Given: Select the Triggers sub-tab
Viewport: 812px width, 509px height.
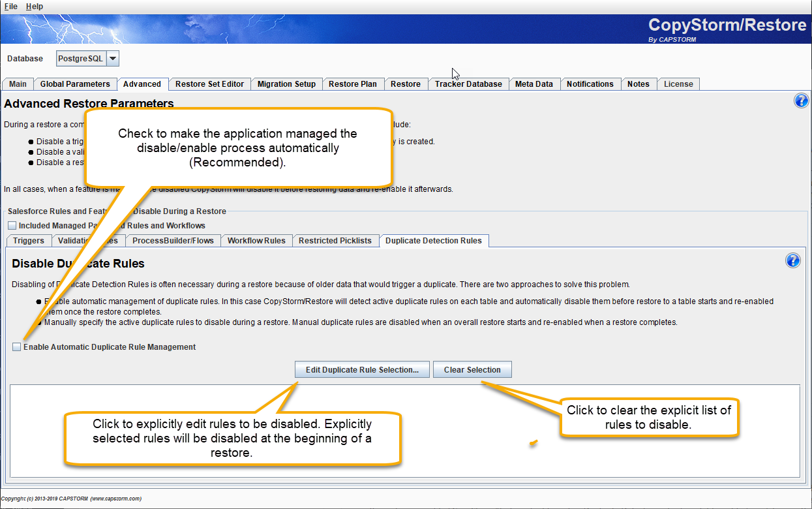Looking at the screenshot, I should pyautogui.click(x=29, y=241).
